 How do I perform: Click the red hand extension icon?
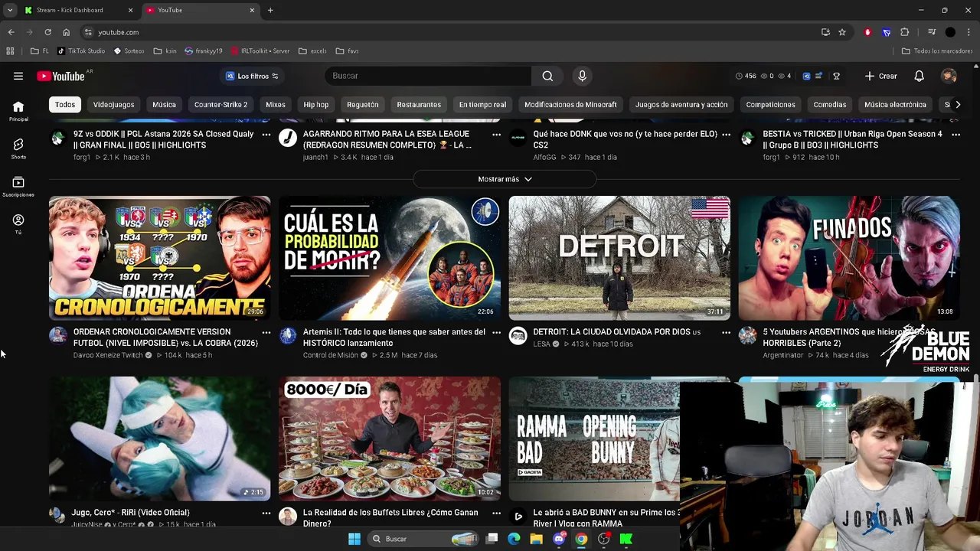867,32
